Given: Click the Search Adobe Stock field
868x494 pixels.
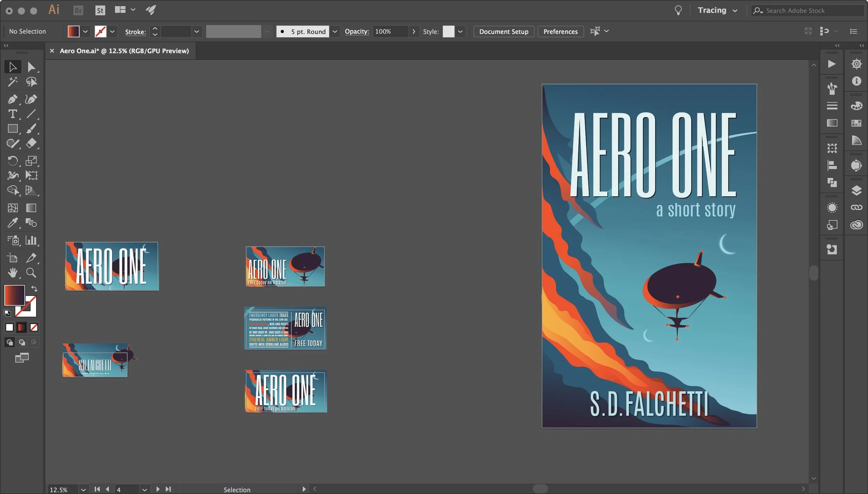Looking at the screenshot, I should pos(807,10).
